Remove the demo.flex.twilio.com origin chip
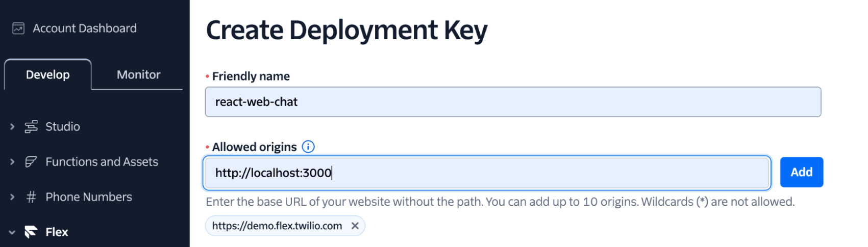This screenshot has width=868, height=247. tap(355, 226)
